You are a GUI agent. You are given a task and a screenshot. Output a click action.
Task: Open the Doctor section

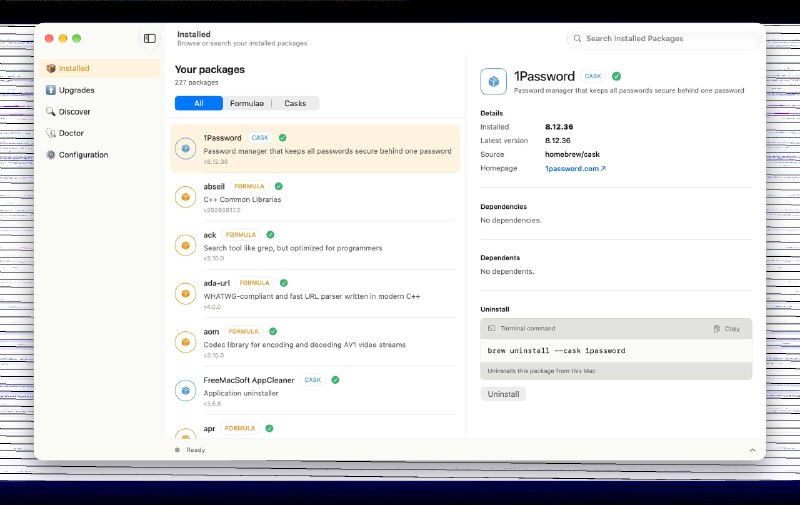click(99, 133)
